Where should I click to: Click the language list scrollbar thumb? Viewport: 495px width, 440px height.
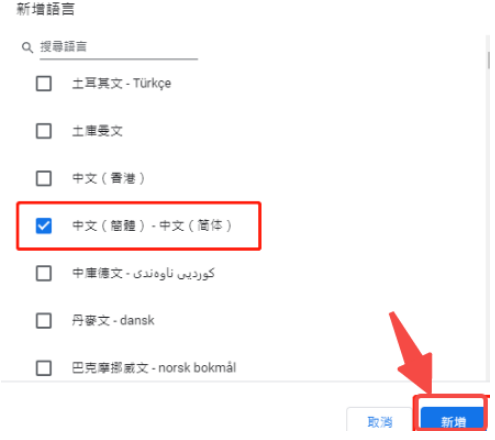point(488,60)
